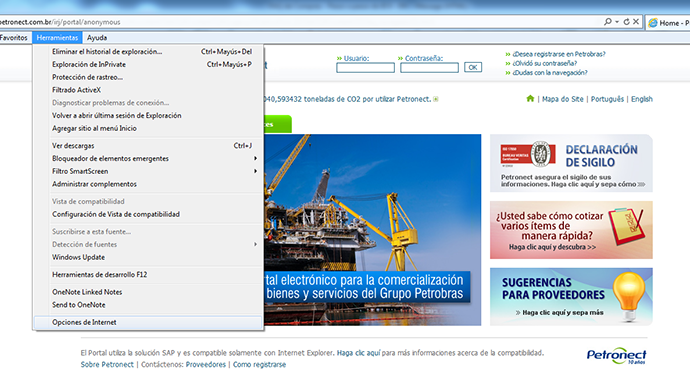690x392 pixels.
Task: Click the green tab above banner
Action: [278, 124]
